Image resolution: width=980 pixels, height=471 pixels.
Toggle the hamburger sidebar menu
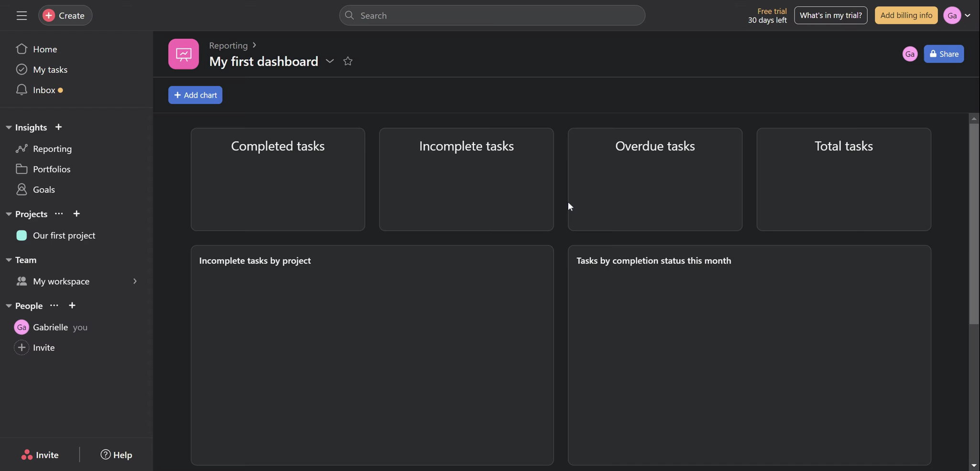22,15
